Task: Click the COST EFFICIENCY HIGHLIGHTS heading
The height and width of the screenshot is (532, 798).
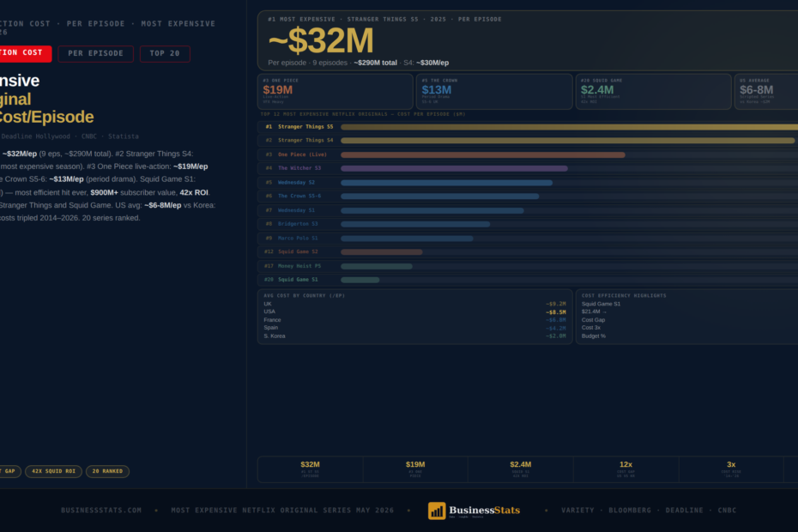Action: [624, 296]
